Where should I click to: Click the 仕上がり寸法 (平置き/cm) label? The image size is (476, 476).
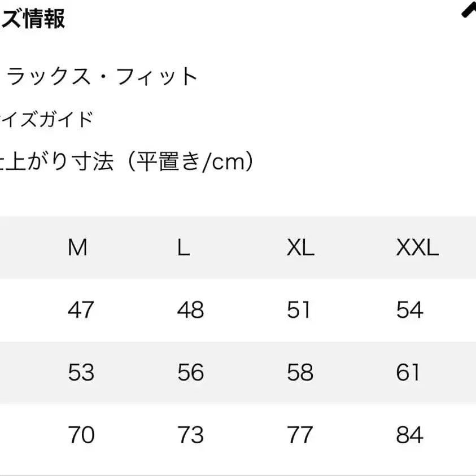point(127,162)
